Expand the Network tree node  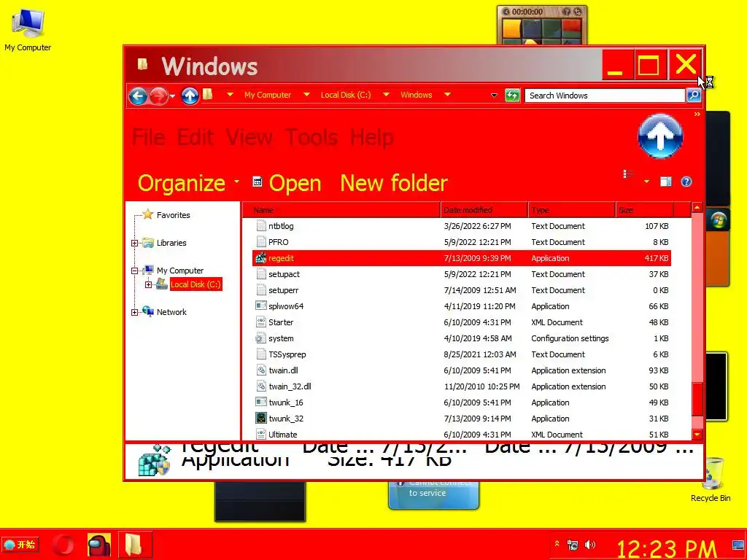[x=134, y=312]
